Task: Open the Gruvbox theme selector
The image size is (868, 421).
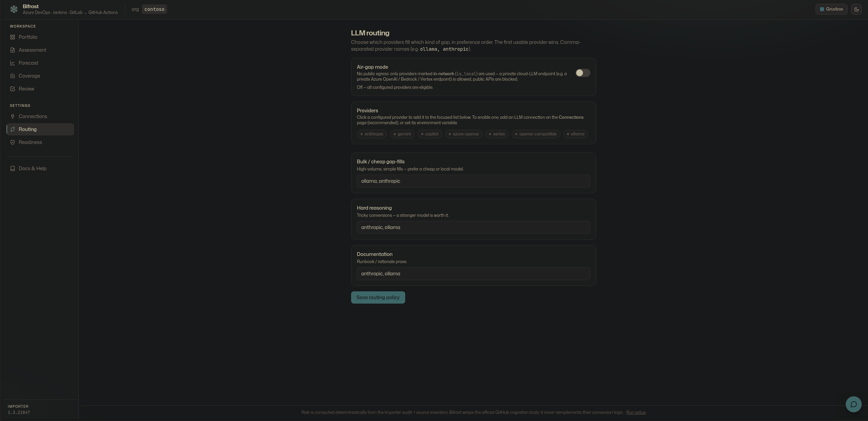Action: [x=831, y=9]
